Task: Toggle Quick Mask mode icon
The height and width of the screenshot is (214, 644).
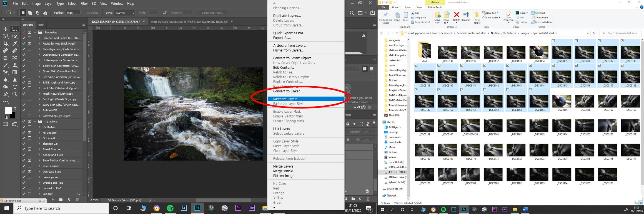Action: tap(5, 124)
